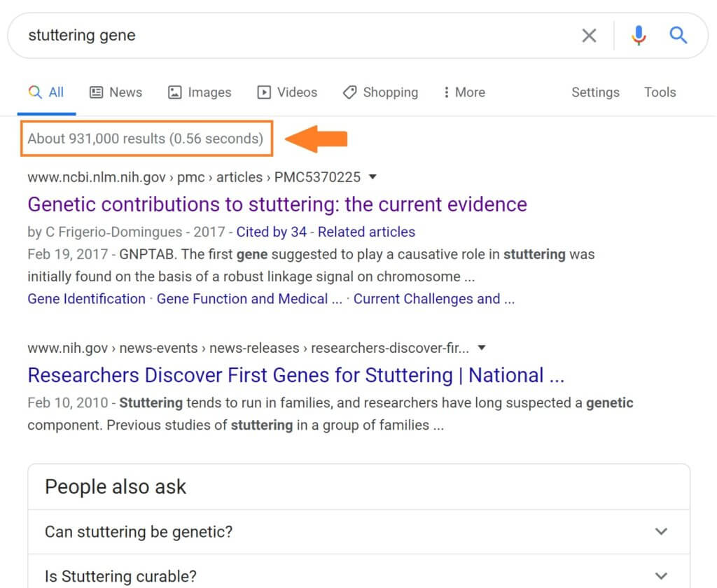Screen dimensions: 717x588
Task: Click the Videos tab play icon
Action: (x=264, y=92)
